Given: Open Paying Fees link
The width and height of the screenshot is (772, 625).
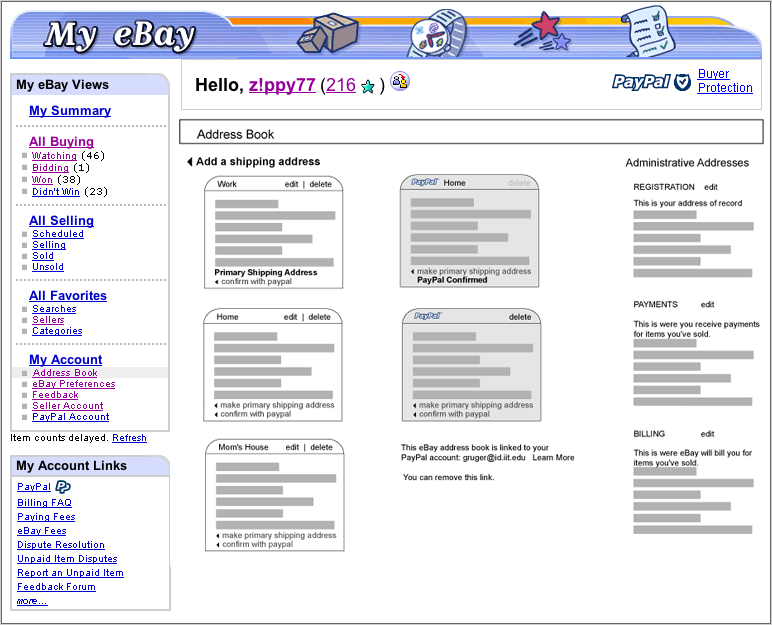Looking at the screenshot, I should pos(46,517).
